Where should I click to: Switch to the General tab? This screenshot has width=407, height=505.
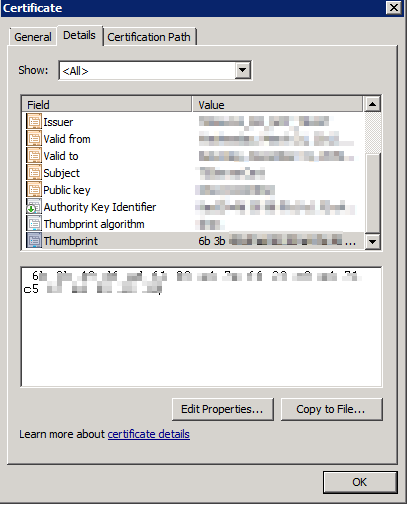click(x=33, y=37)
